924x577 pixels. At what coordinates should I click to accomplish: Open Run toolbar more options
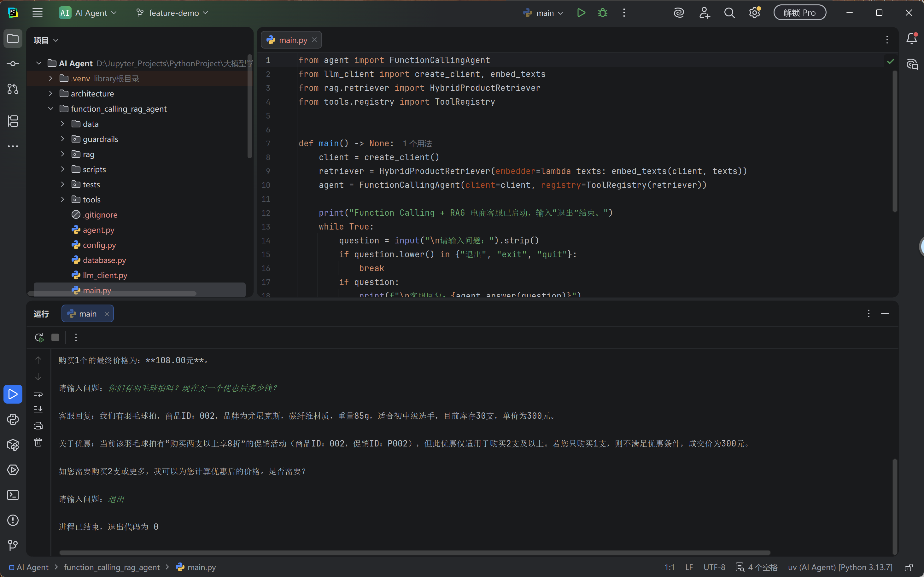76,337
